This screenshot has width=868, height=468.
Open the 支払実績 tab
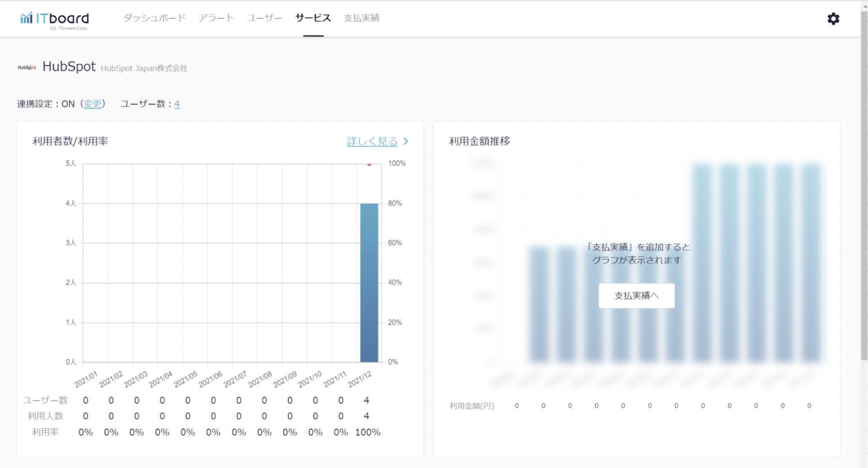361,18
